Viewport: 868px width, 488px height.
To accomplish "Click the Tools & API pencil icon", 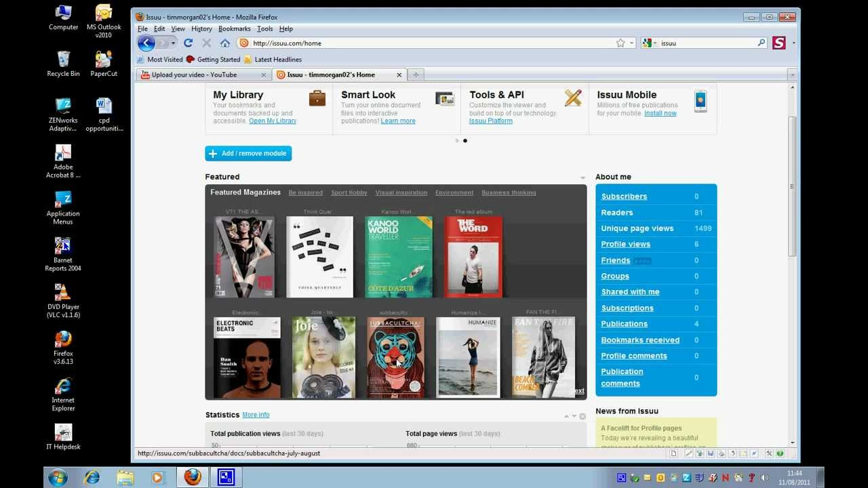I will (573, 98).
